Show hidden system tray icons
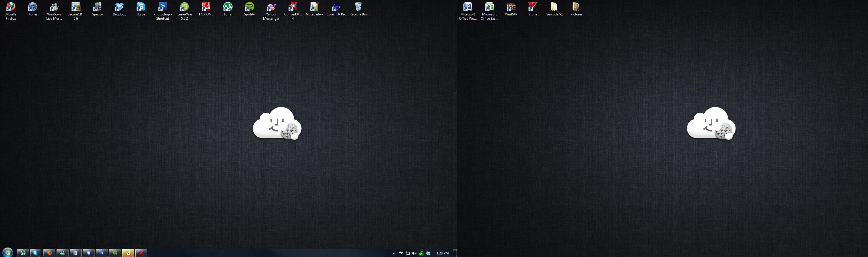Viewport: 868px width, 257px height. (x=394, y=253)
